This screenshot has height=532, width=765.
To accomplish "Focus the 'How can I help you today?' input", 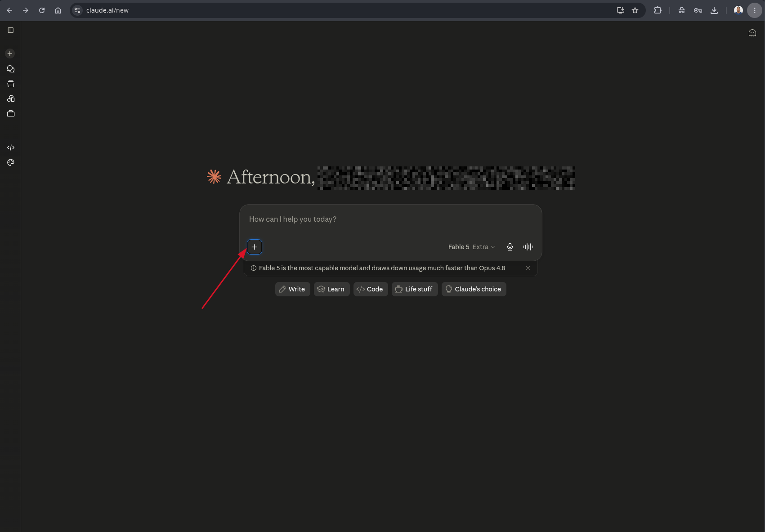I will [390, 219].
